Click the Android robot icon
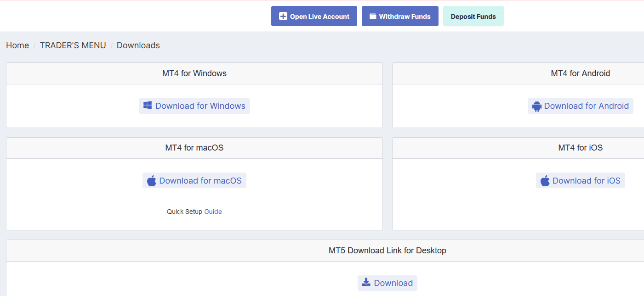This screenshot has height=296, width=644. click(536, 106)
